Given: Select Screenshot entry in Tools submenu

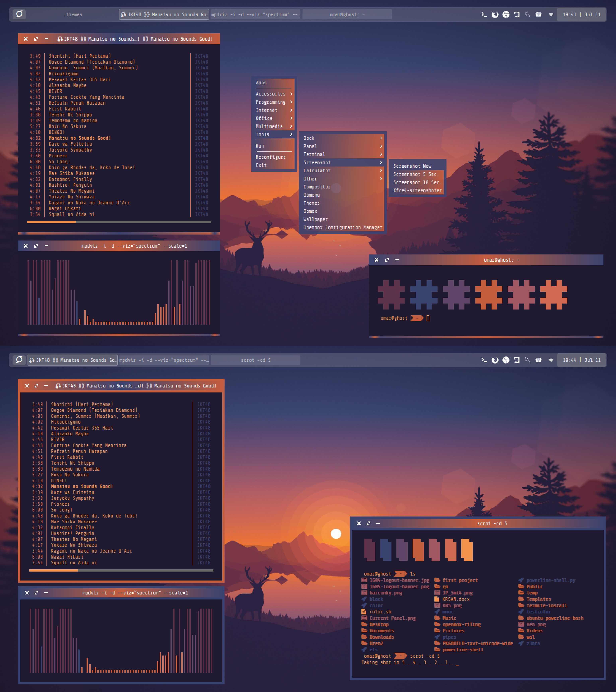Looking at the screenshot, I should click(x=343, y=163).
